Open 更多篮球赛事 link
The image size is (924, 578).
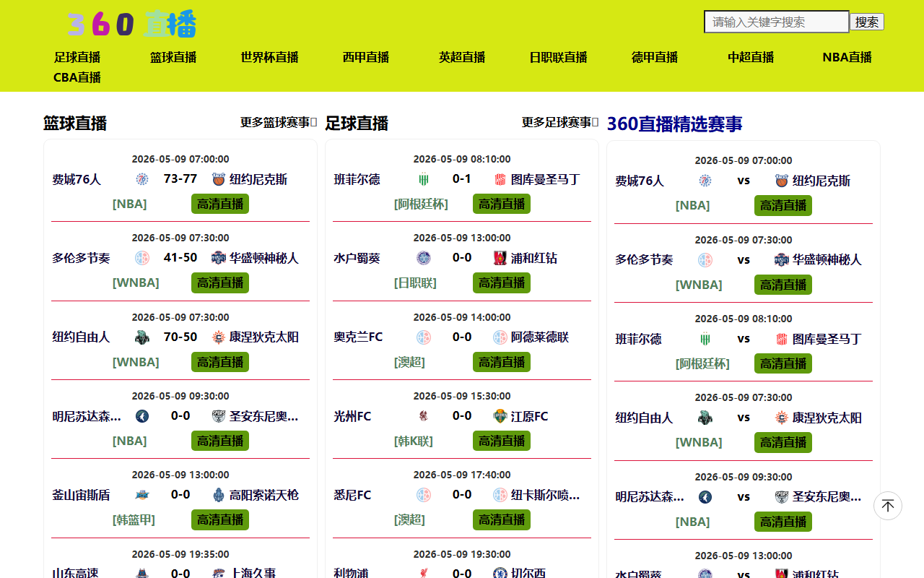coord(279,122)
